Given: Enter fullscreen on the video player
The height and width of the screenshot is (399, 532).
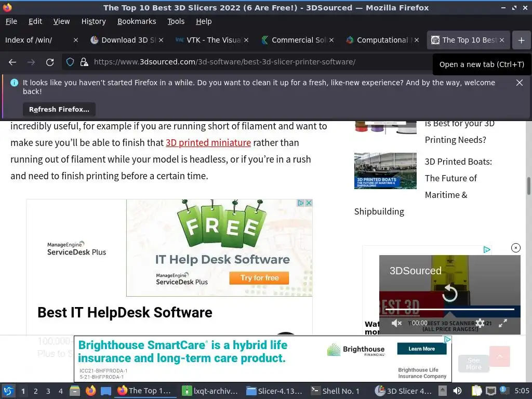Looking at the screenshot, I should tap(503, 323).
